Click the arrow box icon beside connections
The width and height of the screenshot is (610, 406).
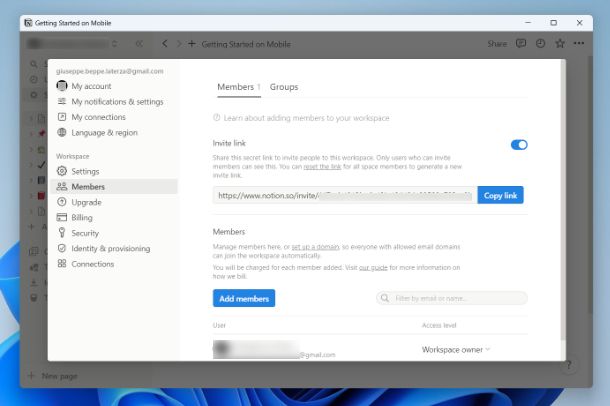(x=62, y=117)
